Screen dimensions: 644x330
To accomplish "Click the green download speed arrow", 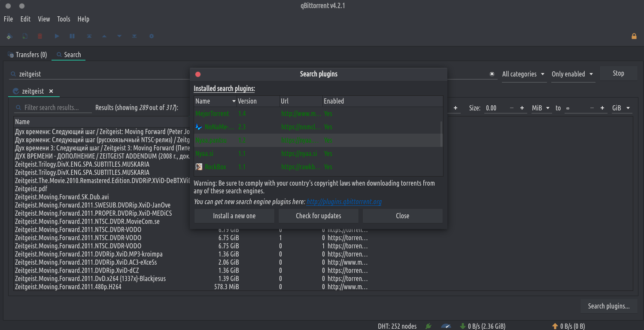I will 462,326.
